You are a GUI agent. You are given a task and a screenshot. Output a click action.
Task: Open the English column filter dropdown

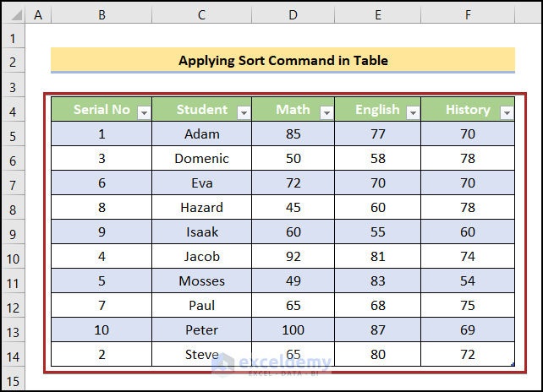pyautogui.click(x=413, y=112)
